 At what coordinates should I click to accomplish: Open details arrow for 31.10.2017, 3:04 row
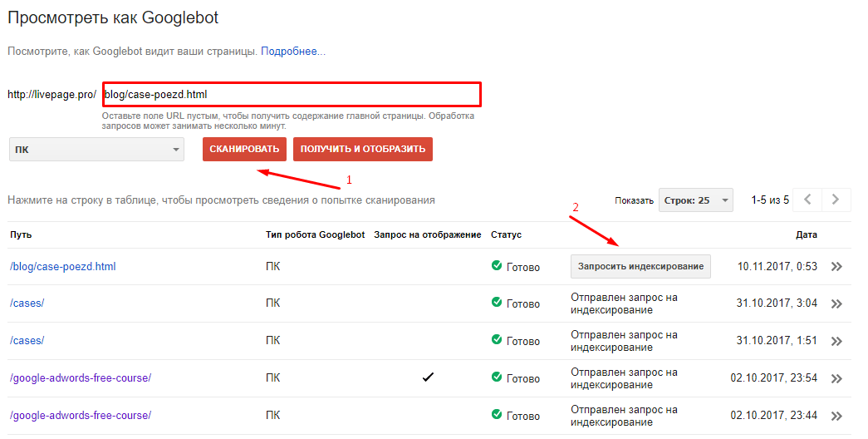(x=836, y=304)
